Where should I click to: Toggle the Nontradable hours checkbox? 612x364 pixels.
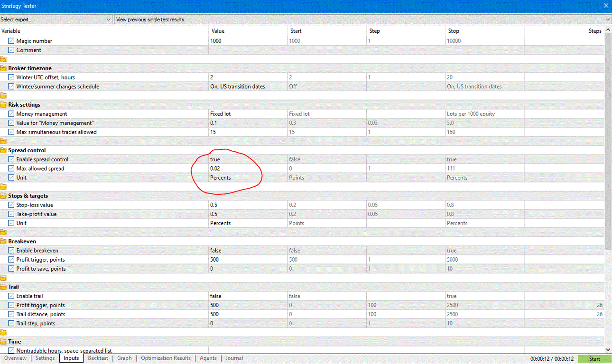(x=11, y=351)
